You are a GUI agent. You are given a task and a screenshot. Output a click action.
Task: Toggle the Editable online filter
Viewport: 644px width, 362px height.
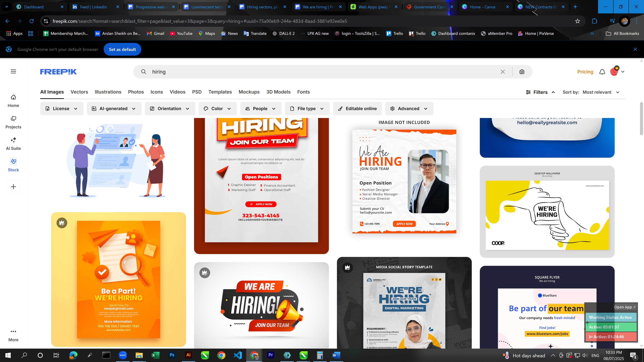coord(357,109)
